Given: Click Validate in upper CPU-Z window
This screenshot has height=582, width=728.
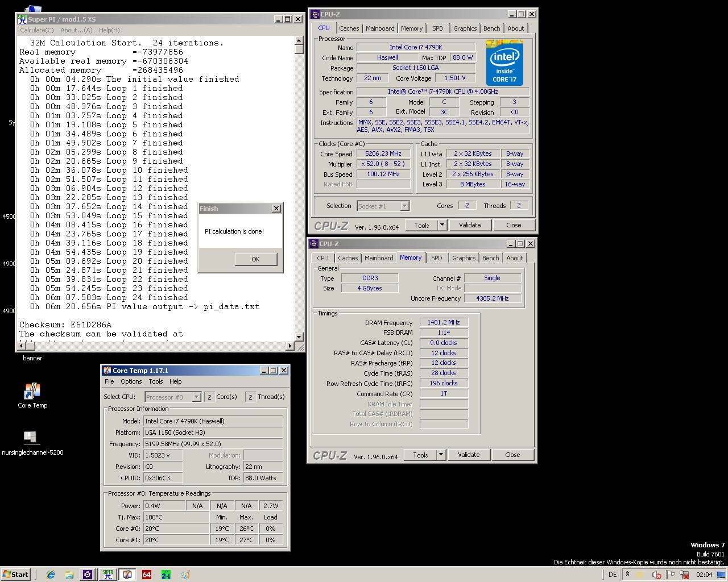Looking at the screenshot, I should pyautogui.click(x=470, y=225).
